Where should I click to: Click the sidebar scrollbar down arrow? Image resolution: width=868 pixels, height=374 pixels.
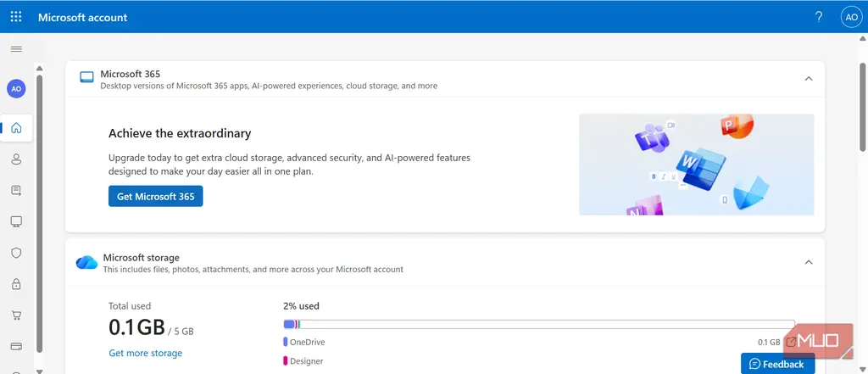pos(39,371)
